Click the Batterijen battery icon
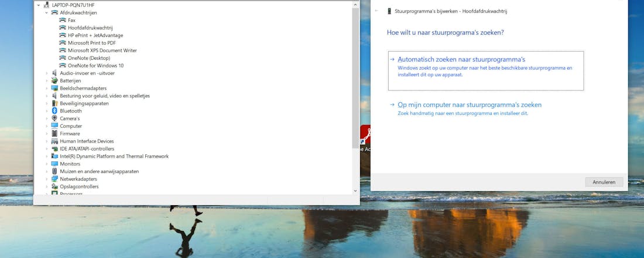The height and width of the screenshot is (258, 644). tap(54, 81)
